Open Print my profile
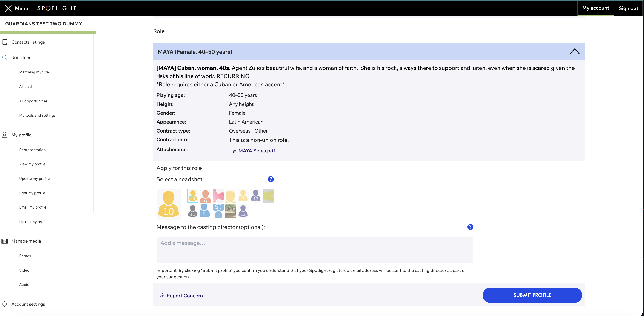This screenshot has height=316, width=644. [x=32, y=193]
